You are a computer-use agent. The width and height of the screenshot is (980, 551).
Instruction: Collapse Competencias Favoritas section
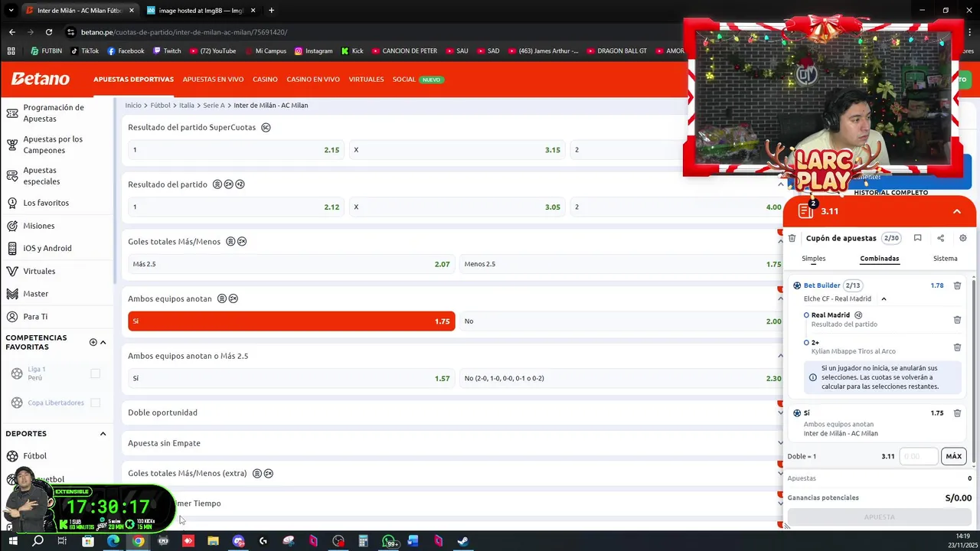[103, 342]
